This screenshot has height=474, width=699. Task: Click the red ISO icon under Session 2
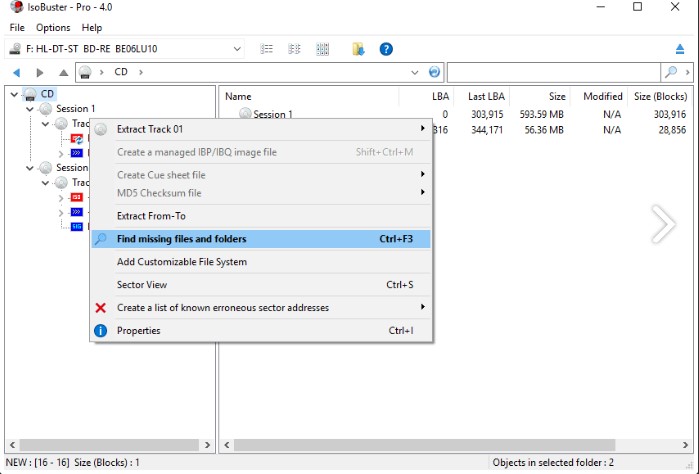[77, 197]
